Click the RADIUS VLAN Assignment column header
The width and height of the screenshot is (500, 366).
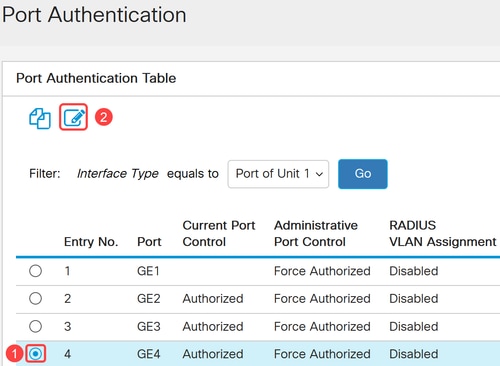point(443,233)
